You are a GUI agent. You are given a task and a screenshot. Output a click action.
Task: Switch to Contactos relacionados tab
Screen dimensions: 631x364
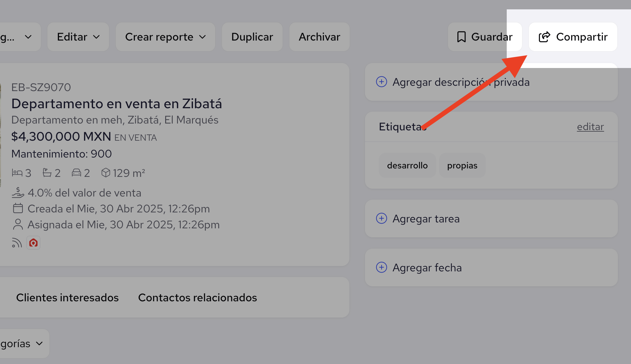click(x=197, y=298)
